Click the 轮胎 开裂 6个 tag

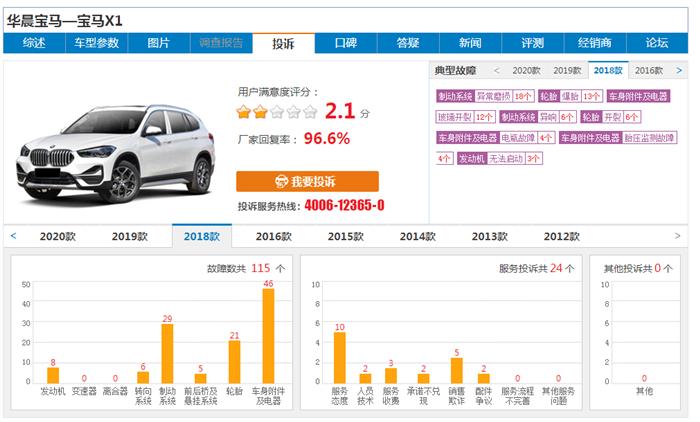coord(611,117)
